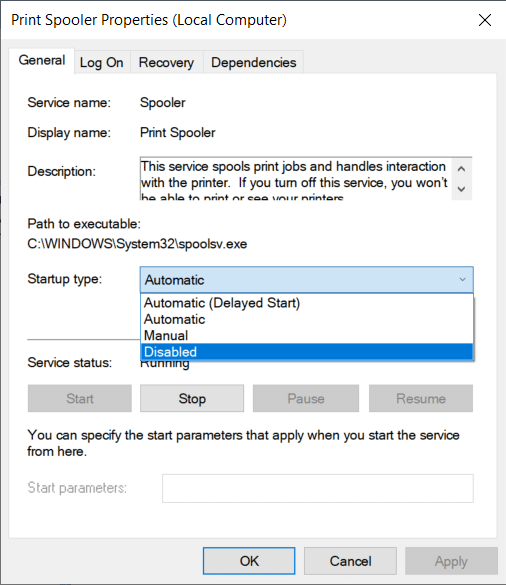Go to the Dependencies tab

coord(253,62)
